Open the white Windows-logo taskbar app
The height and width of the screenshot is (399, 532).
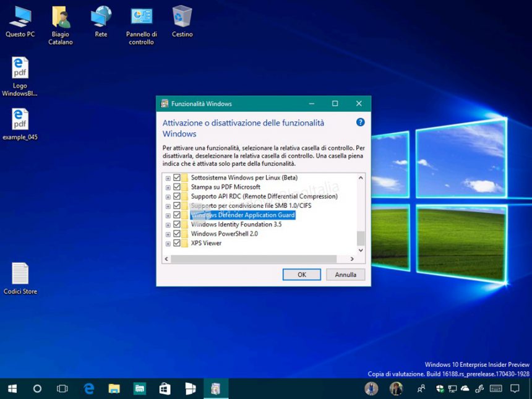(x=191, y=388)
